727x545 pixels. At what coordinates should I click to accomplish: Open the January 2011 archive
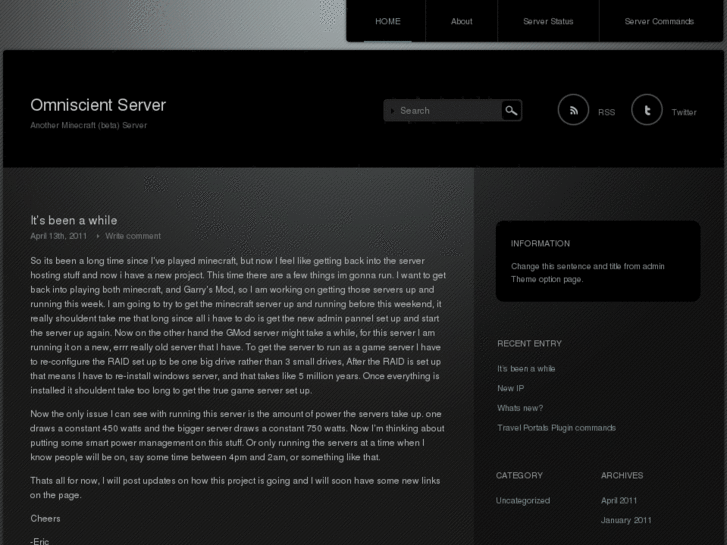point(626,520)
